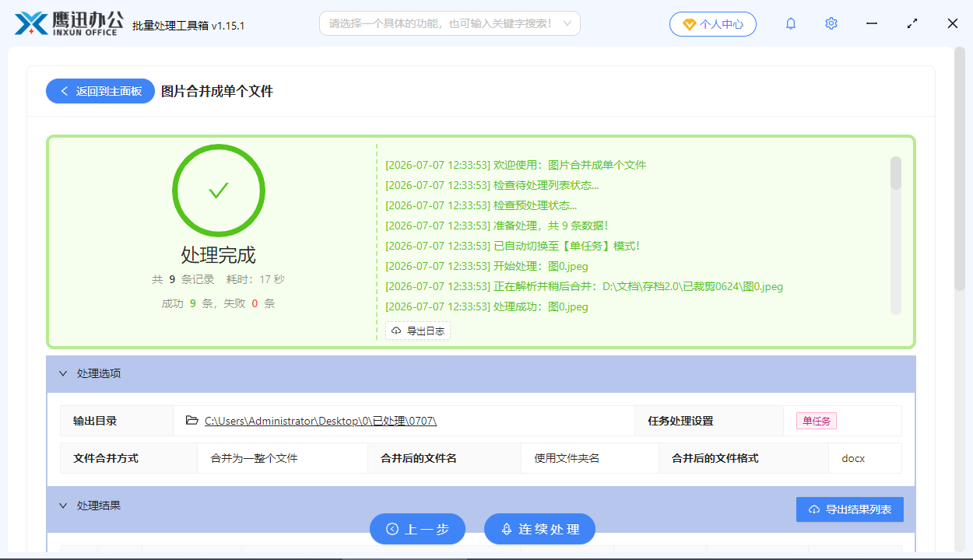
Task: Click the back arrow icon in 返回到主面板
Action: [65, 91]
